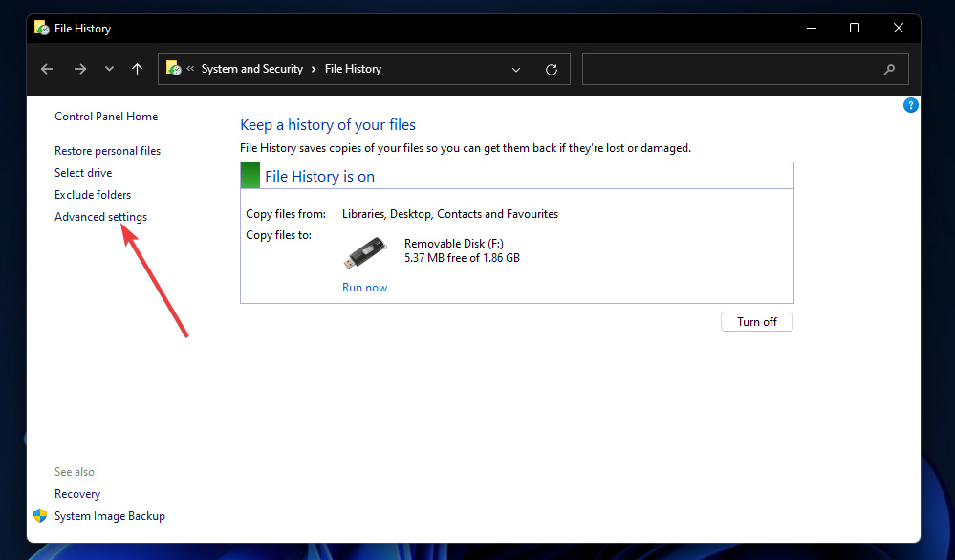Click the 'Removable Disk (F:)' label

pyautogui.click(x=454, y=244)
